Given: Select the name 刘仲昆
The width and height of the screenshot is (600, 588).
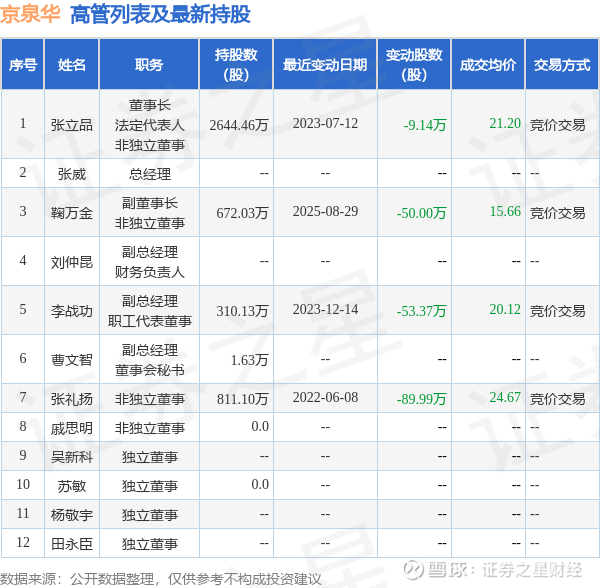Looking at the screenshot, I should pos(72,262).
